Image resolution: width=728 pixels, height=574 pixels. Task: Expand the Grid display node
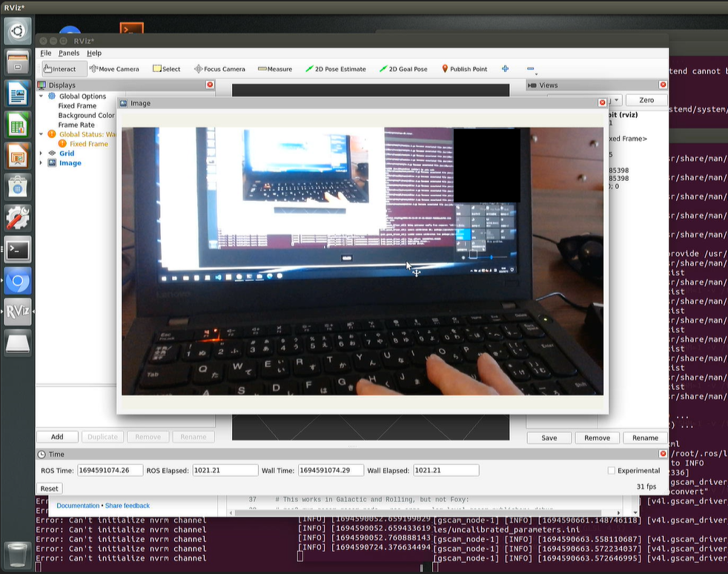click(42, 154)
